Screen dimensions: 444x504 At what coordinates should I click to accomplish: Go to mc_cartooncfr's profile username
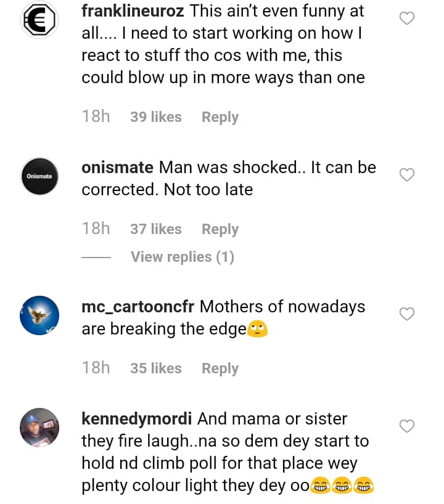tap(138, 307)
